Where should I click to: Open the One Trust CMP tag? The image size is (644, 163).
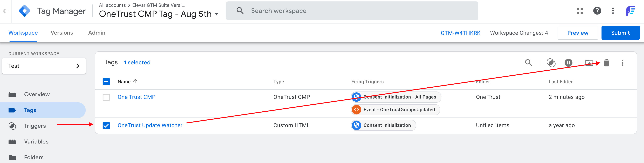tap(136, 97)
